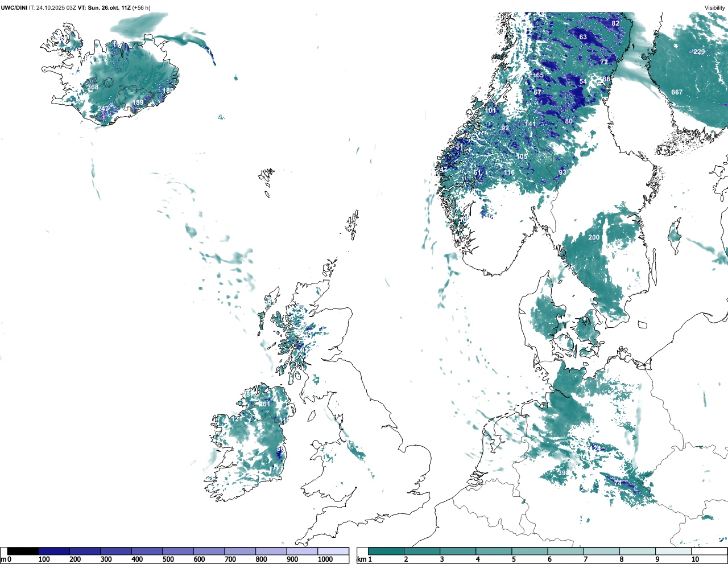
Task: Click the 'km 1' label on kilometre legend
Action: tap(364, 559)
